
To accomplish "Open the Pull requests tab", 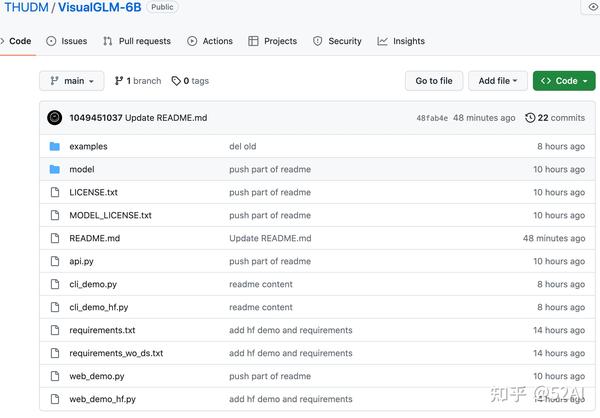I will [x=137, y=41].
